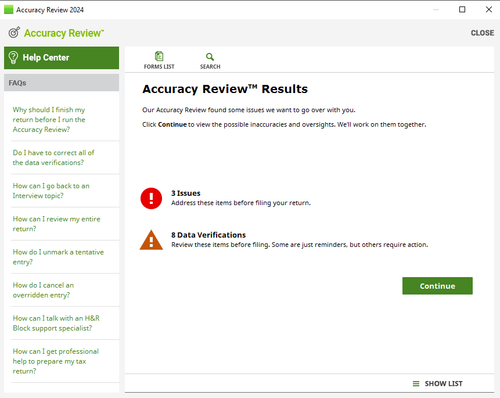Click the 'Accuracy Review 2024' title bar text
The width and height of the screenshot is (500, 398).
(50, 10)
